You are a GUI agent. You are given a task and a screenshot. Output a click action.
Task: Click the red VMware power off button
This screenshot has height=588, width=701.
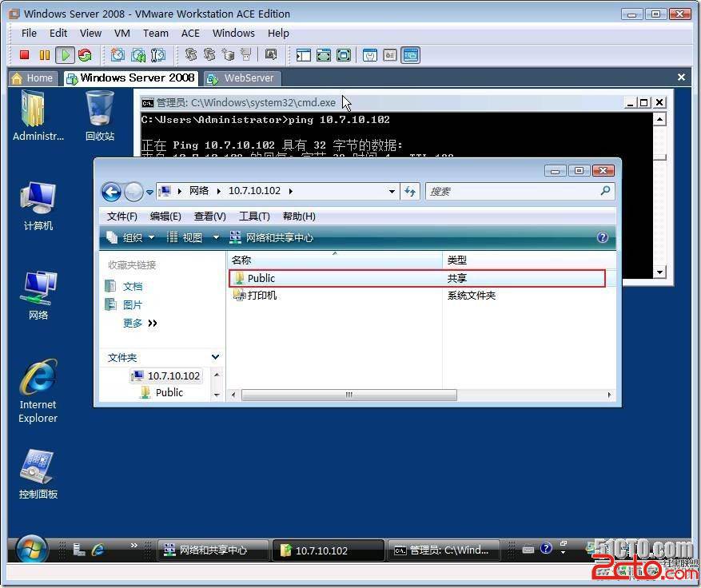tap(24, 55)
